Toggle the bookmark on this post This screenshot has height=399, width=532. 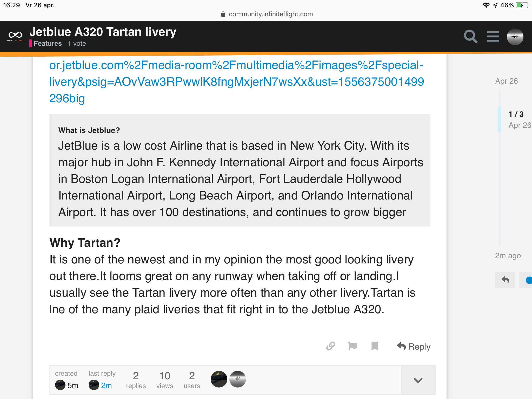[375, 346]
